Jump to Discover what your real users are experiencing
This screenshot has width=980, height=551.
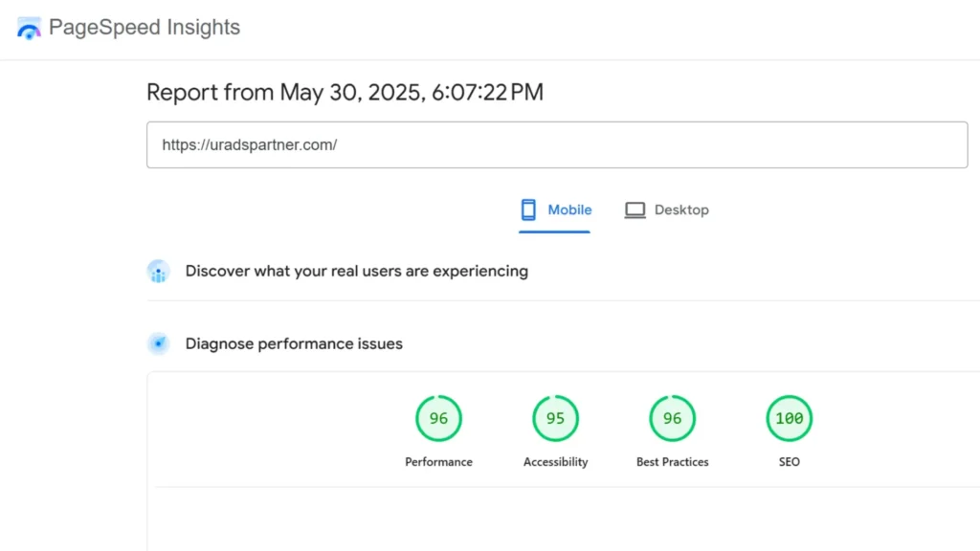(x=357, y=271)
